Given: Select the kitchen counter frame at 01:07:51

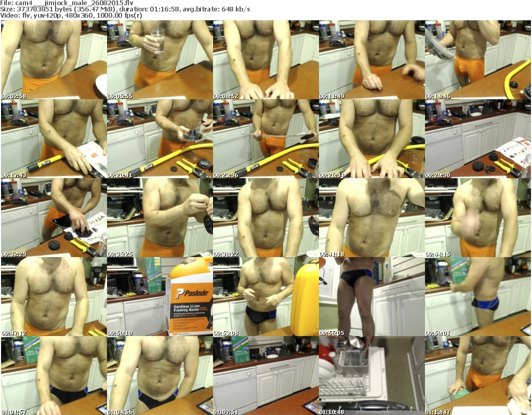Looking at the screenshot, I should pyautogui.click(x=265, y=376).
